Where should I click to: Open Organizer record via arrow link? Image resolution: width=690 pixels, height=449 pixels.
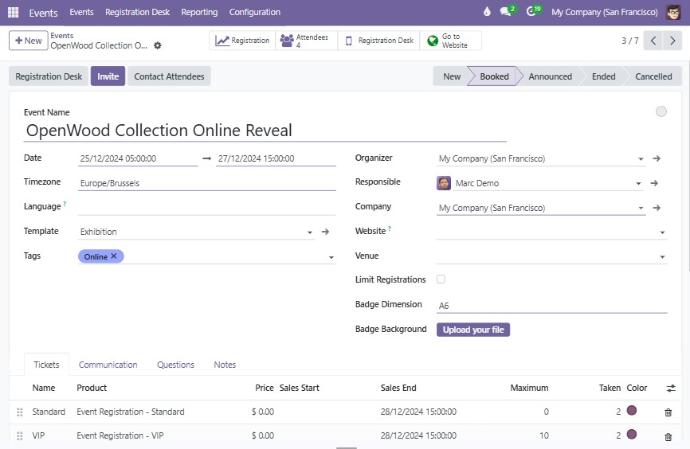pyautogui.click(x=657, y=158)
